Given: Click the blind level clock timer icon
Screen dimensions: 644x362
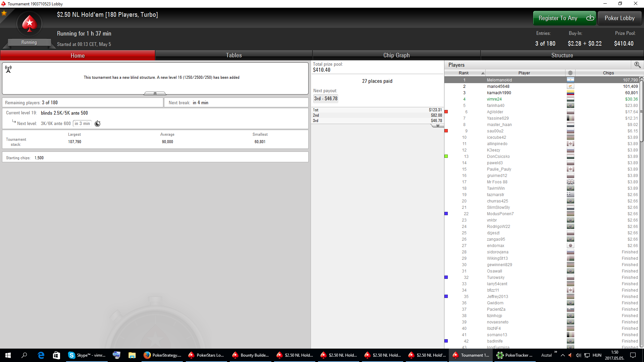Looking at the screenshot, I should click(98, 124).
